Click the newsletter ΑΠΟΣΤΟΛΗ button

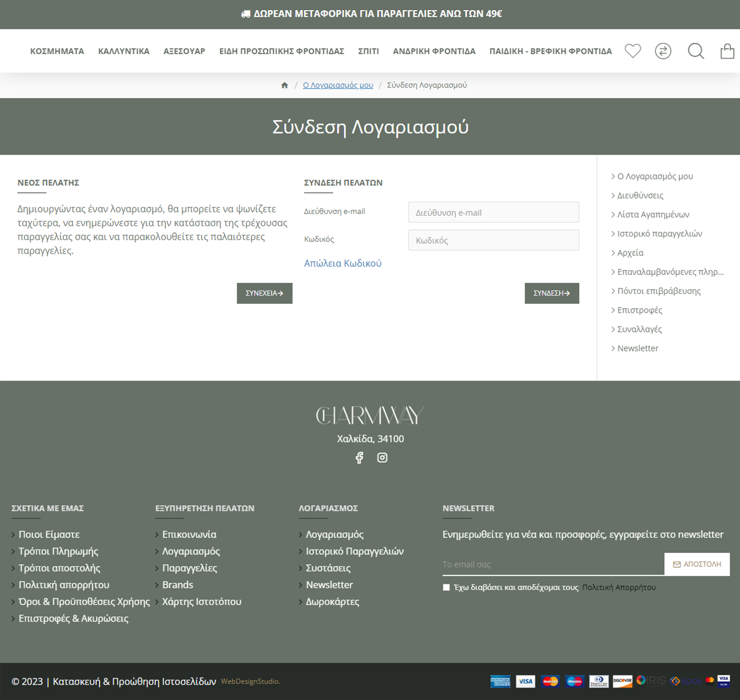[697, 564]
